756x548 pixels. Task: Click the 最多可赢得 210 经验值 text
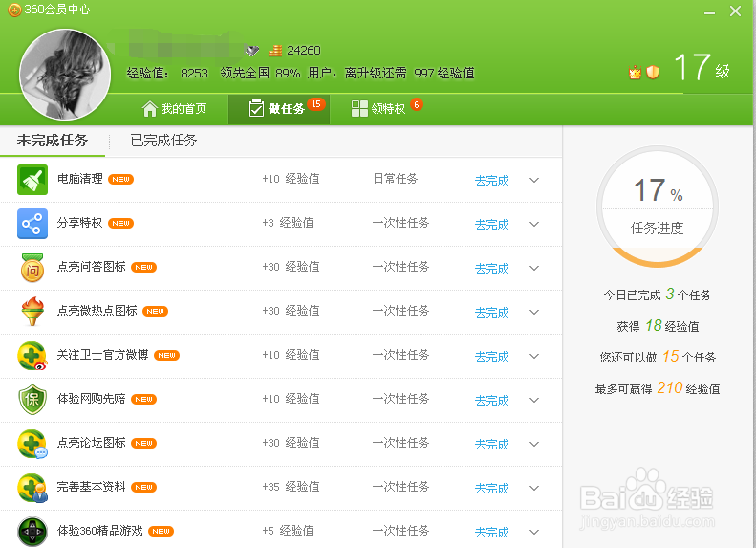(658, 388)
